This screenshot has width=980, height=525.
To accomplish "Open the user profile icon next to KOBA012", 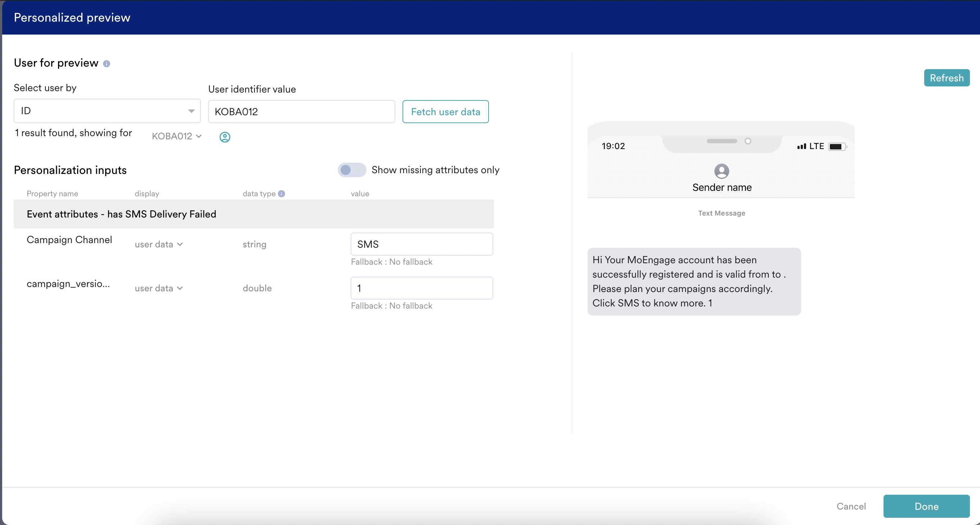I will (x=225, y=137).
